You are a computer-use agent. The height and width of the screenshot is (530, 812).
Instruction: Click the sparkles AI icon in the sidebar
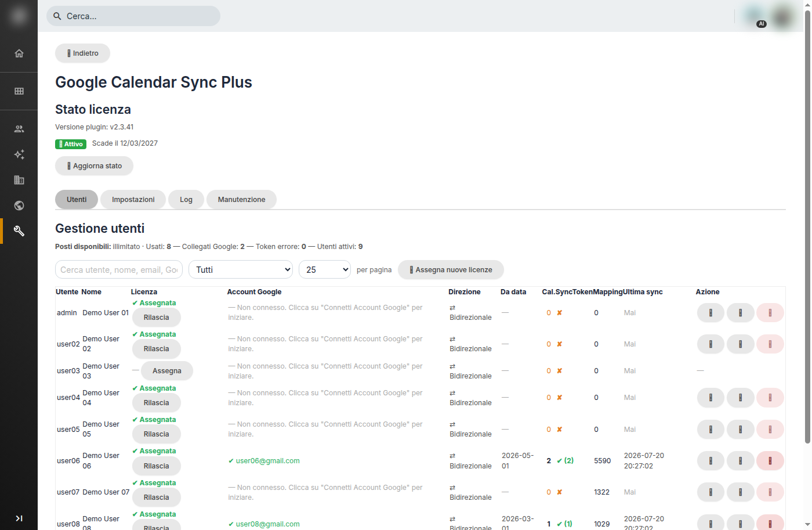click(19, 154)
